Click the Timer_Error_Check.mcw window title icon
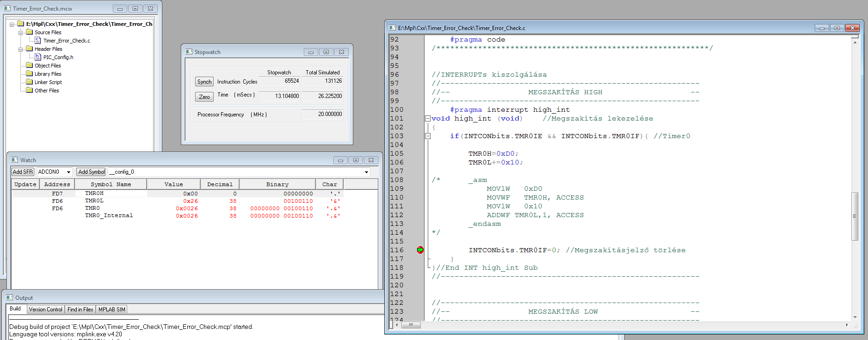 7,8
